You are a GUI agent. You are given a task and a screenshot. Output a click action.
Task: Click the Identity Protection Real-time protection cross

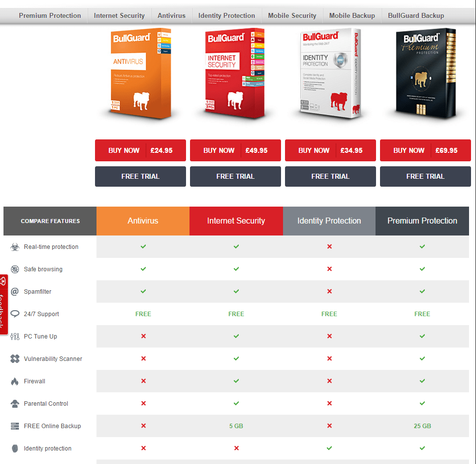pyautogui.click(x=329, y=246)
